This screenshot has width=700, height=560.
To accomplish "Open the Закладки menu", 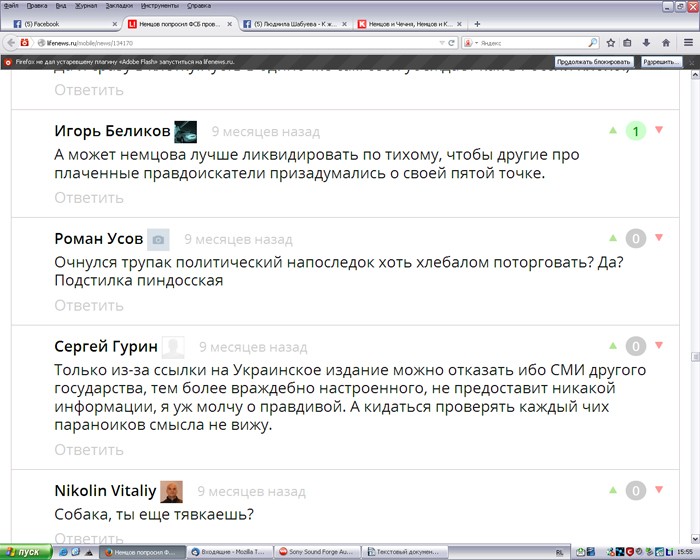I will click(119, 6).
